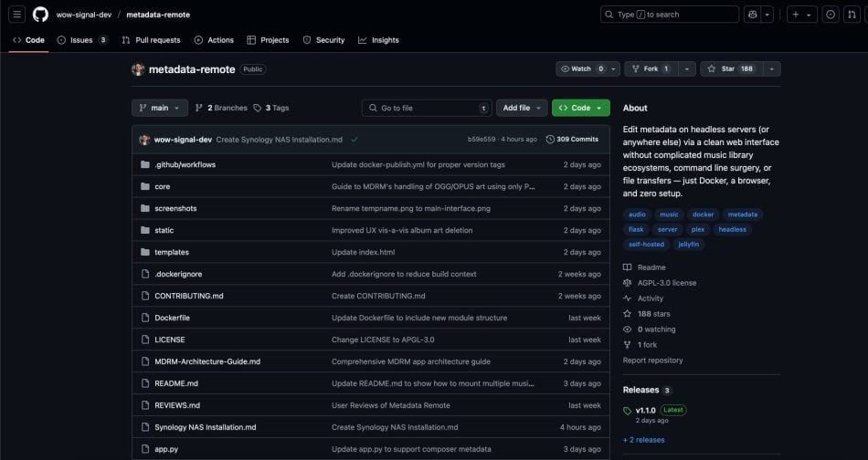The height and width of the screenshot is (460, 868).
Task: Click the wow-signal-dev avatar in commit row
Action: pos(144,140)
